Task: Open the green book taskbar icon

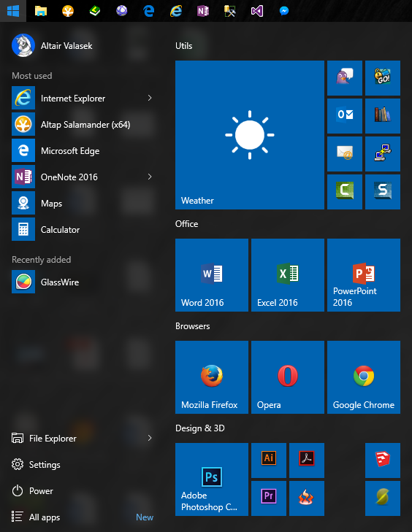Action: click(95, 11)
